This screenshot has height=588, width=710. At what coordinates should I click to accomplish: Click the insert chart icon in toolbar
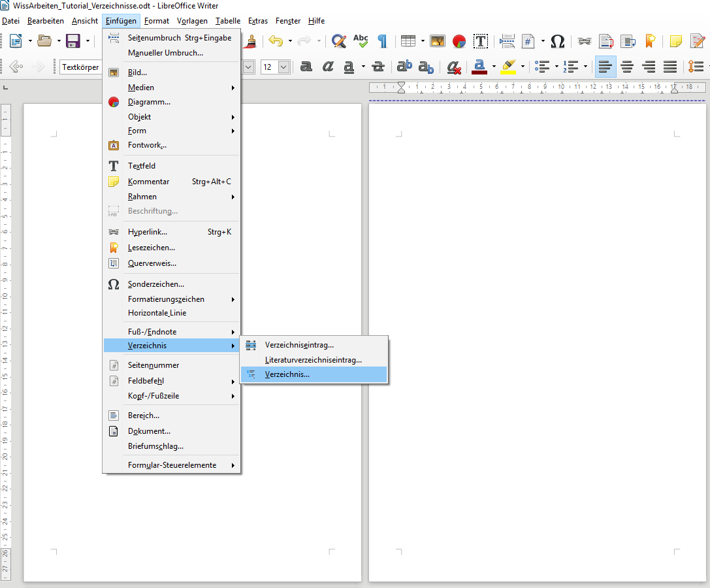coord(459,41)
